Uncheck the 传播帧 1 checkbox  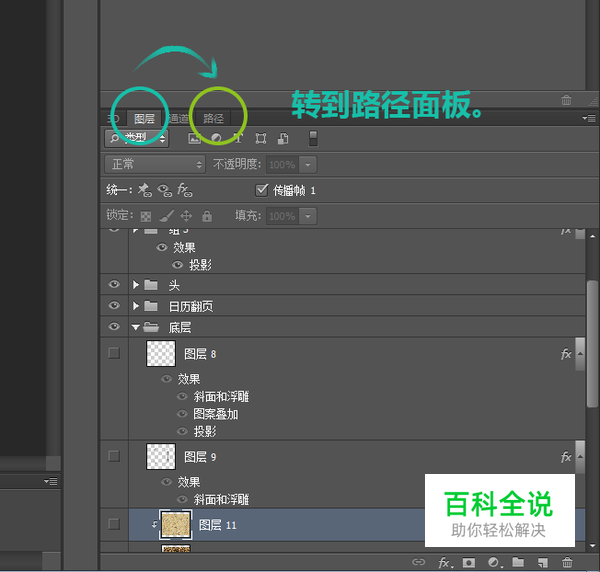[x=261, y=190]
